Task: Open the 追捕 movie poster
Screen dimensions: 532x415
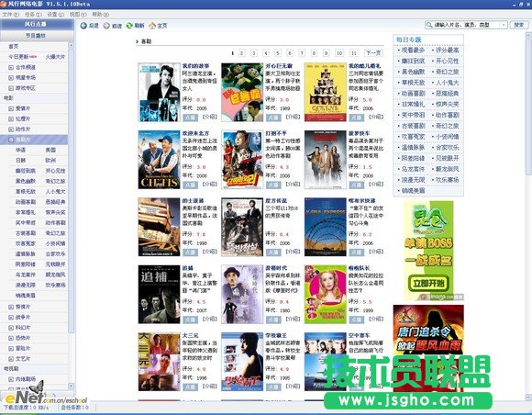Action: point(159,295)
